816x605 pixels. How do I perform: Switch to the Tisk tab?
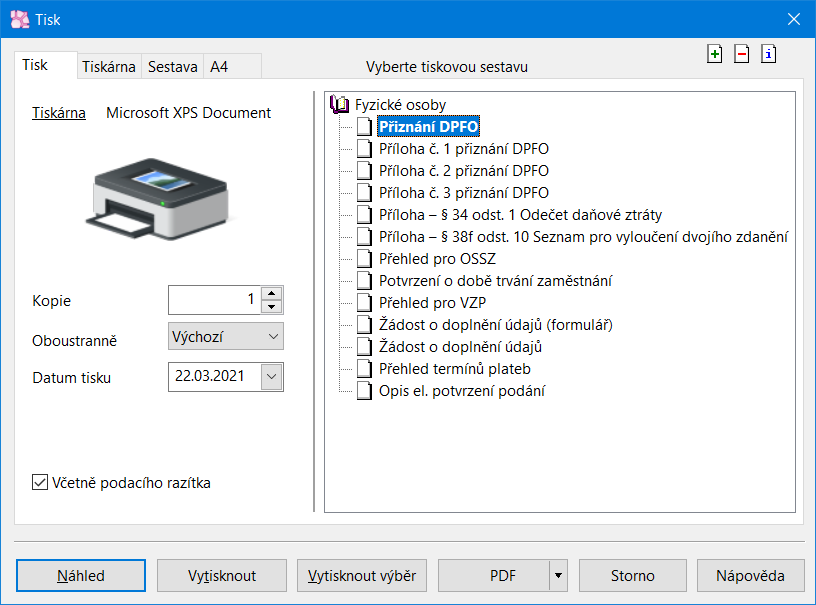point(46,65)
